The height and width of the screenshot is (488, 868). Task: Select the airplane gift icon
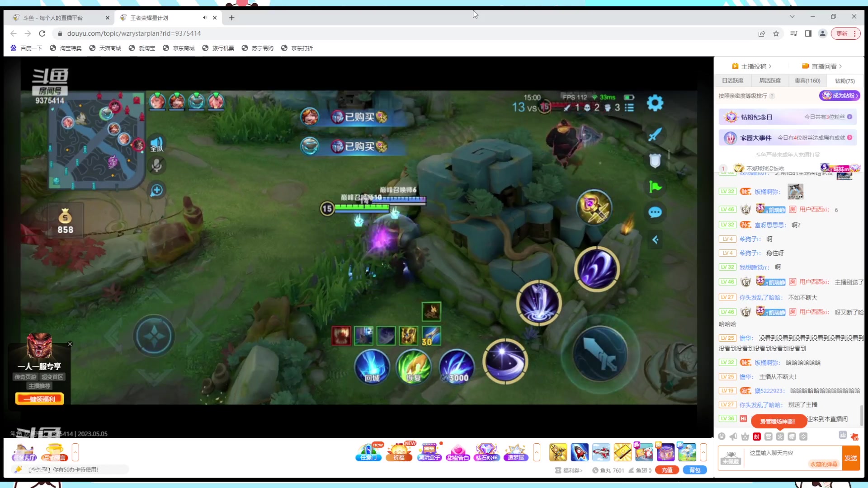pos(601,452)
